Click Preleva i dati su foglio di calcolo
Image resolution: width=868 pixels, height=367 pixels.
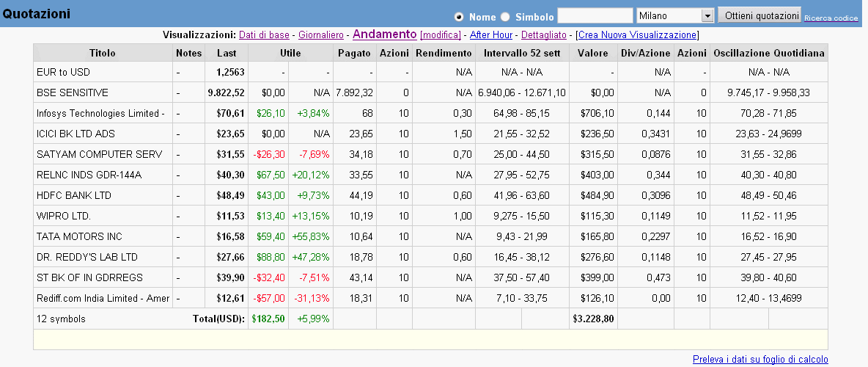[x=760, y=359]
